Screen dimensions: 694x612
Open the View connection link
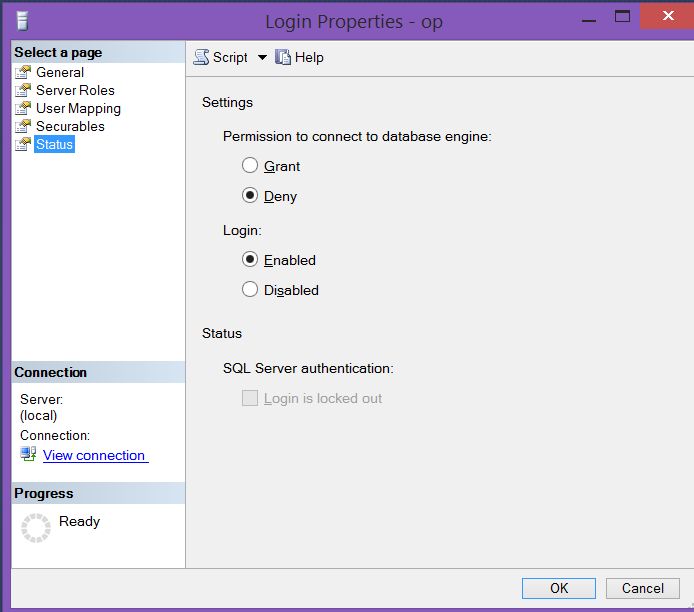[x=94, y=455]
